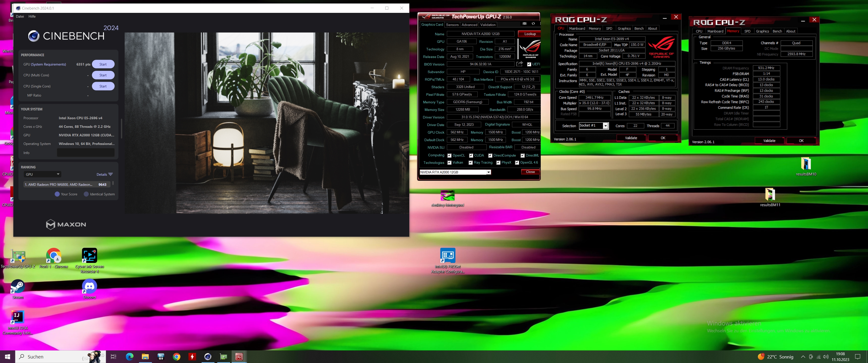Open the Hilfe menu in Cinebench
Viewport: 868px width, 363px height.
32,16
